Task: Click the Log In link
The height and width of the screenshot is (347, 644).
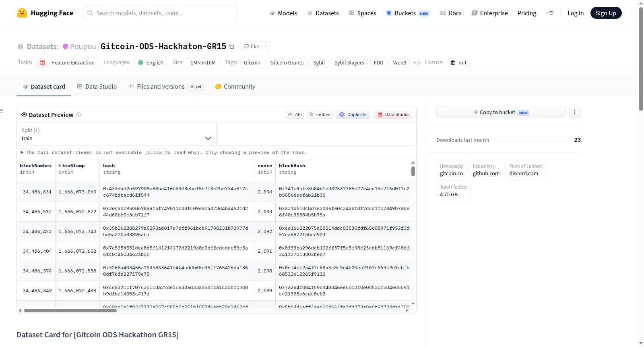Action: [x=576, y=13]
